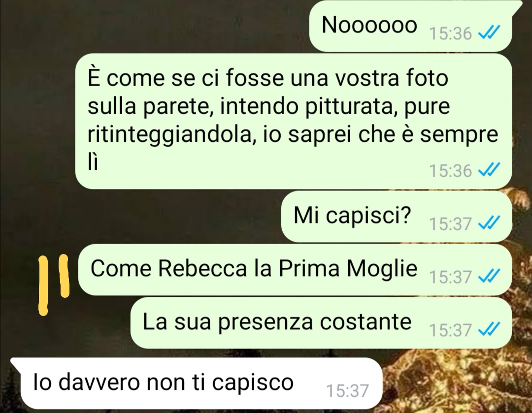The width and height of the screenshot is (532, 413).
Task: Tap the read ticks on La sua presenza costante
Action: [489, 329]
